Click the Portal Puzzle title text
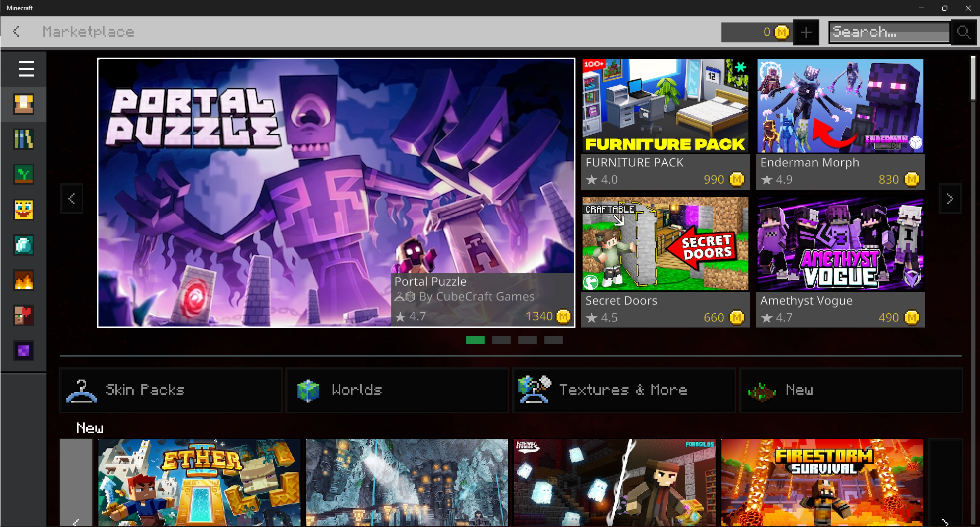980x527 pixels. 431,282
